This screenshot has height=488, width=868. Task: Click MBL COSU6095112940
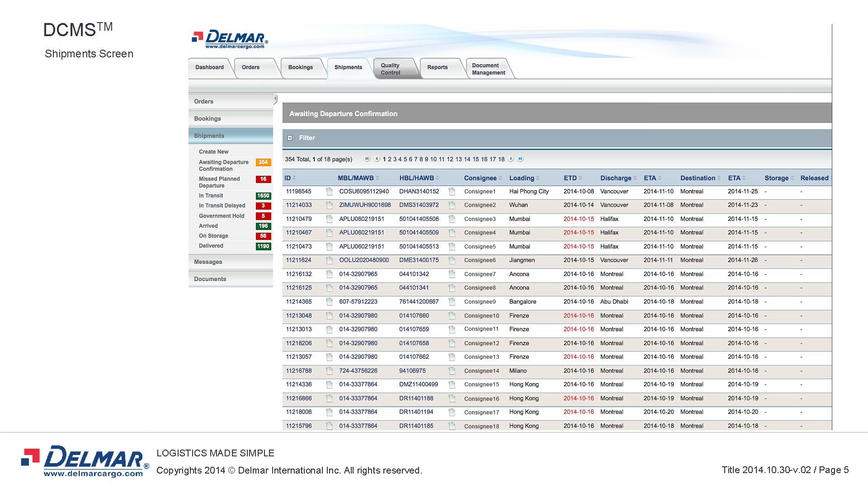364,192
